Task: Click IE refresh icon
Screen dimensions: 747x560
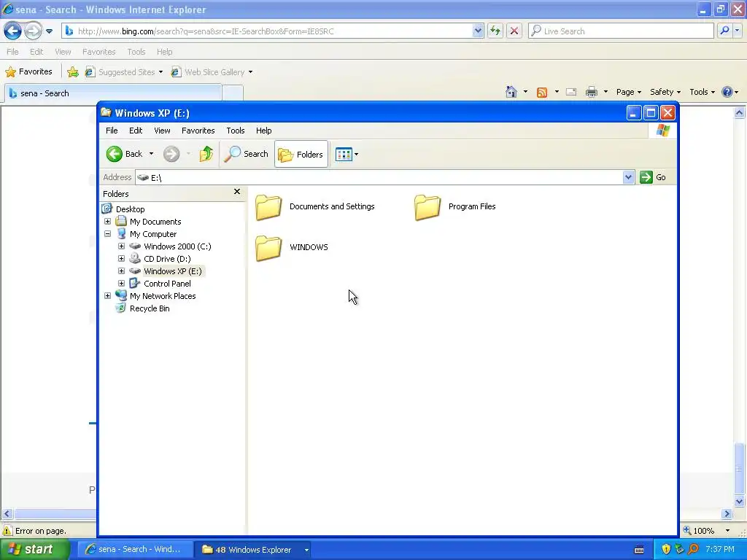Action: pyautogui.click(x=495, y=31)
